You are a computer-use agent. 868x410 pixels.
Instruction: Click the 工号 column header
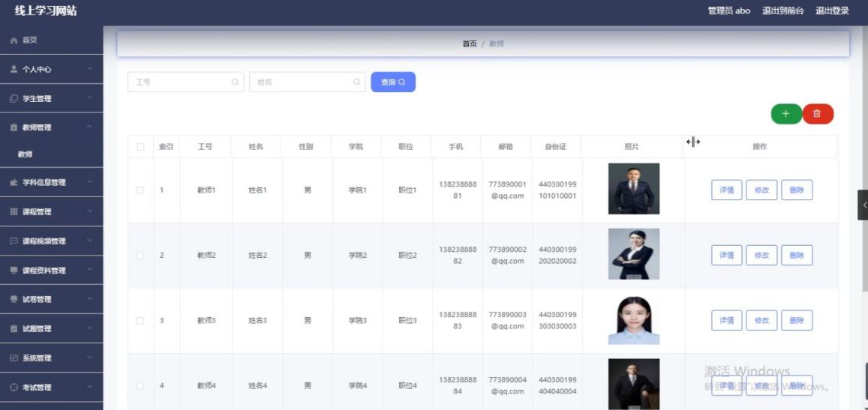[205, 147]
